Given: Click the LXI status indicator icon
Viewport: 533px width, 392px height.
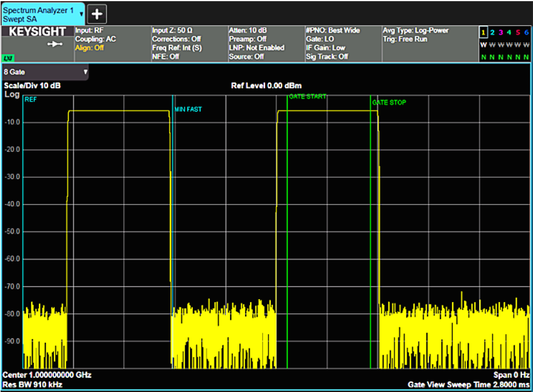Looking at the screenshot, I should click(7, 58).
